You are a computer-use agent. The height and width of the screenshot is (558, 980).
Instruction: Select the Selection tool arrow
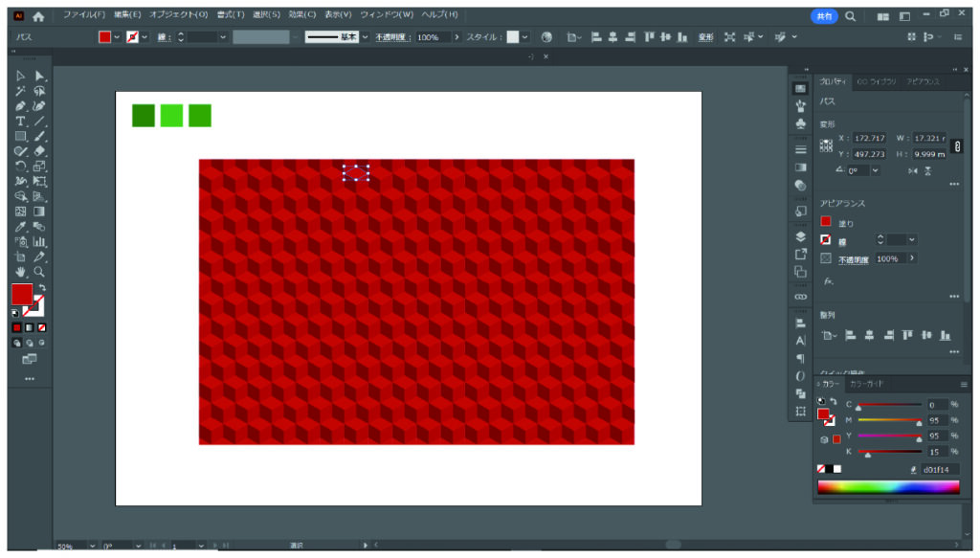pos(21,77)
